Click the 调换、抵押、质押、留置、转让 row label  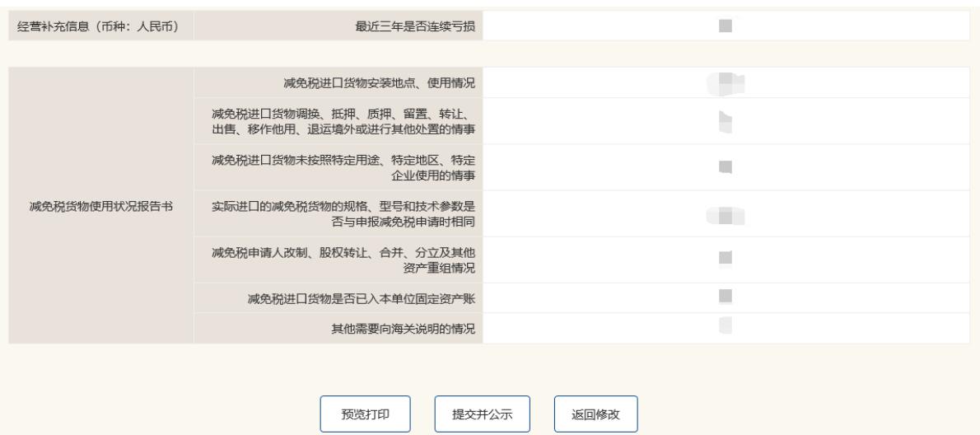[344, 120]
